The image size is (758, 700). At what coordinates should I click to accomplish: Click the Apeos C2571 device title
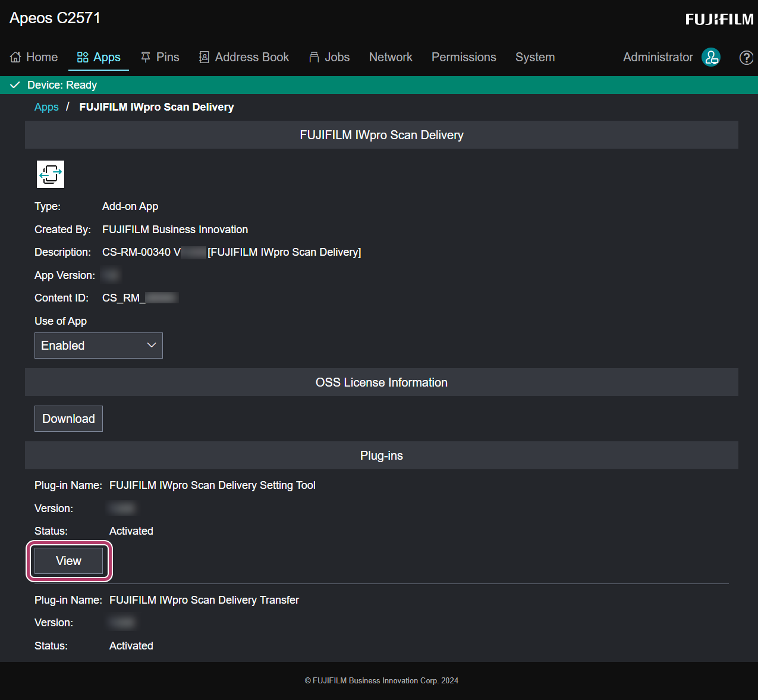(x=55, y=18)
